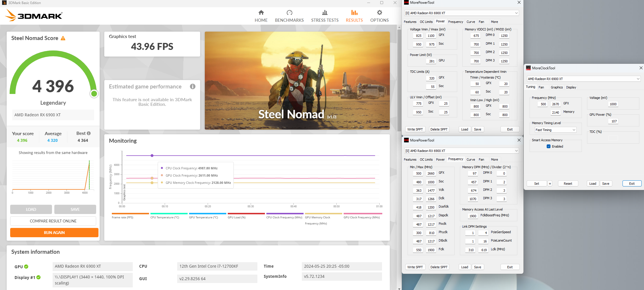
Task: Open the Stress Tests section
Action: [324, 16]
